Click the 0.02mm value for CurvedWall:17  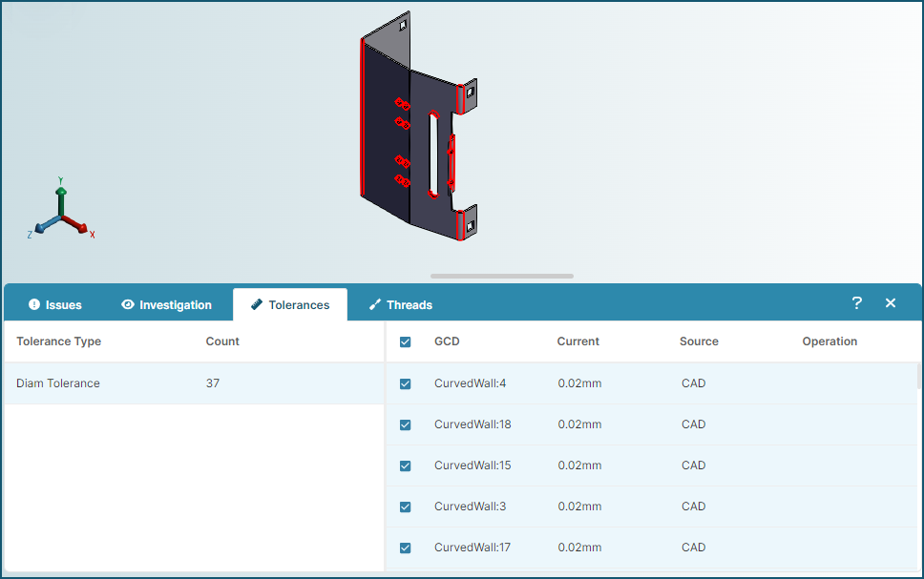pos(579,548)
